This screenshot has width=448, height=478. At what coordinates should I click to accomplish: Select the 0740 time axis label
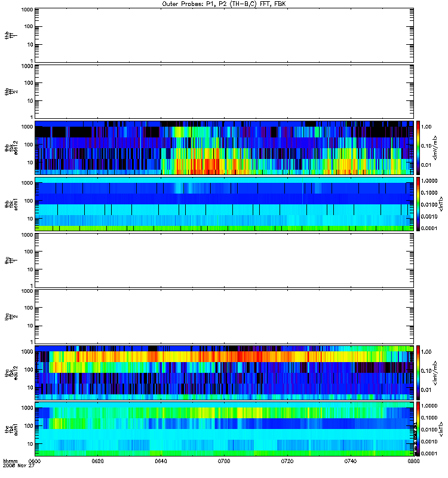351,461
